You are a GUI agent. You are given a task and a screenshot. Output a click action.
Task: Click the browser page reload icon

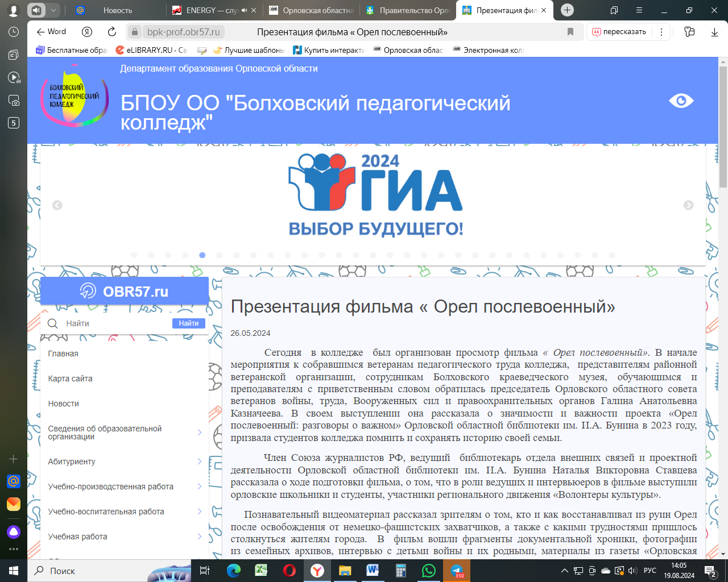coord(112,32)
